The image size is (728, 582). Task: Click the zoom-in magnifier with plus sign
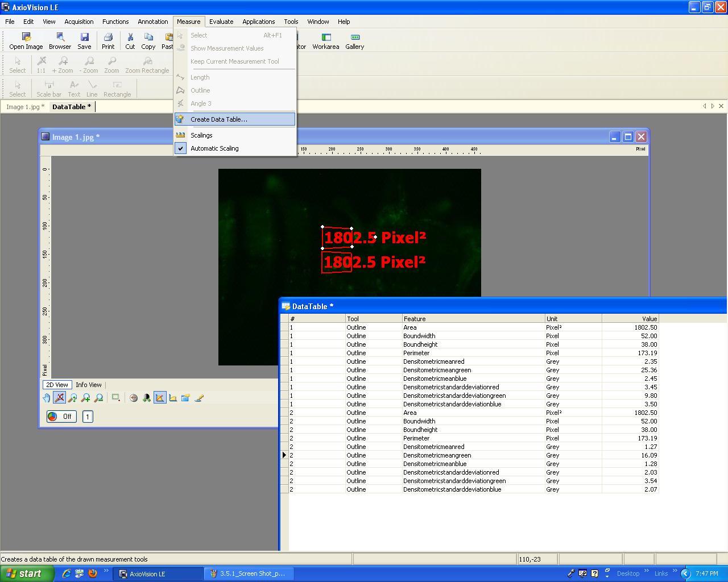coord(85,398)
